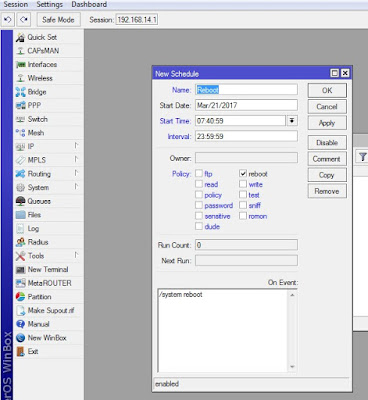Image resolution: width=368 pixels, height=400 pixels.
Task: Enable the ftp policy checkbox
Action: (x=199, y=174)
